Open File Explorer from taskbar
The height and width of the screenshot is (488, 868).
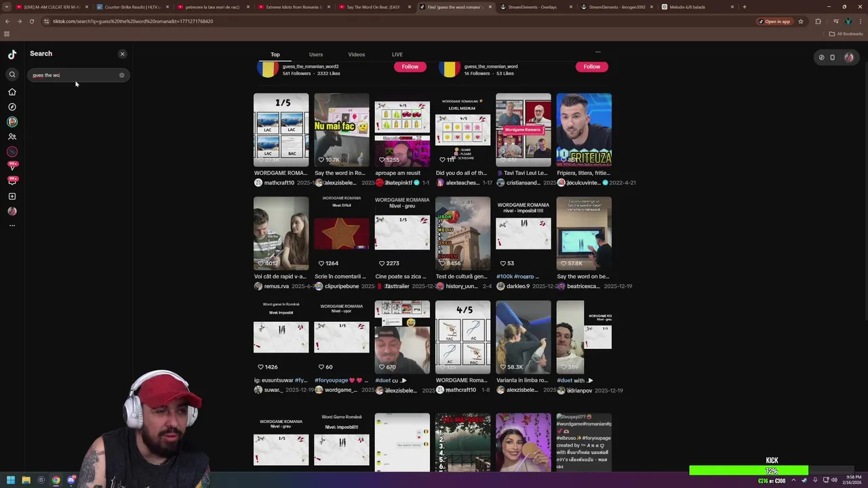tap(26, 481)
